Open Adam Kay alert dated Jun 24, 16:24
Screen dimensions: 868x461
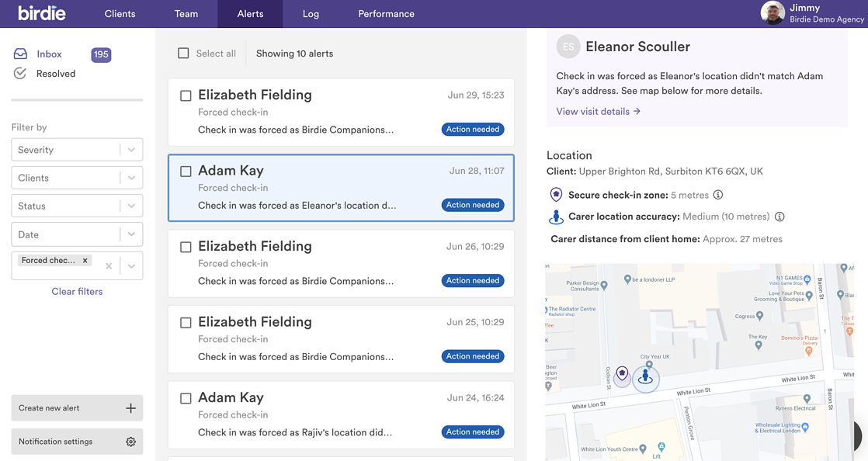point(341,414)
